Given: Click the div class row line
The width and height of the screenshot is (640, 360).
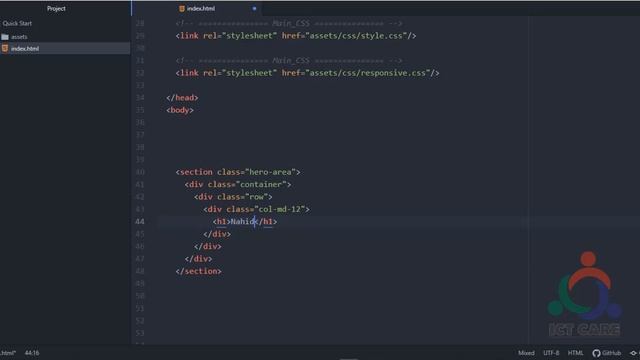Looking at the screenshot, I should point(233,197).
